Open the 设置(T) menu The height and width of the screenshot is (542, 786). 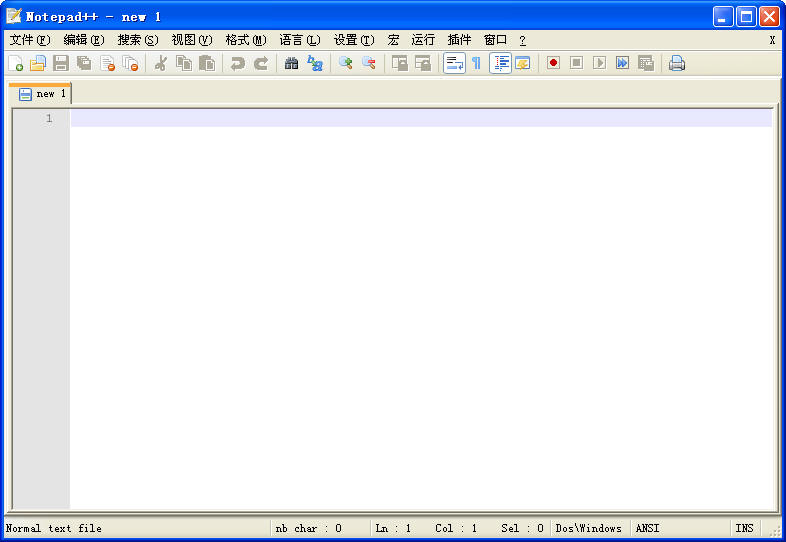354,40
